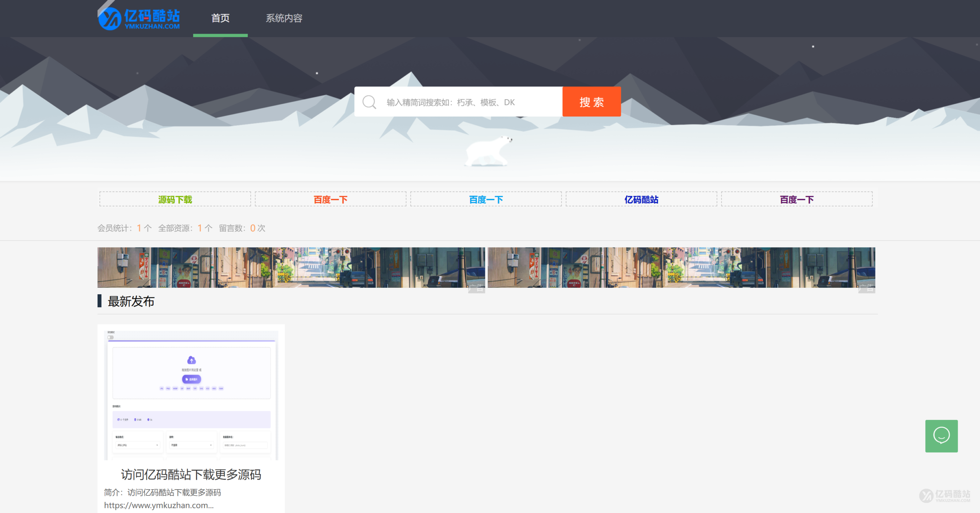Open the 源码下载 link

tap(175, 199)
